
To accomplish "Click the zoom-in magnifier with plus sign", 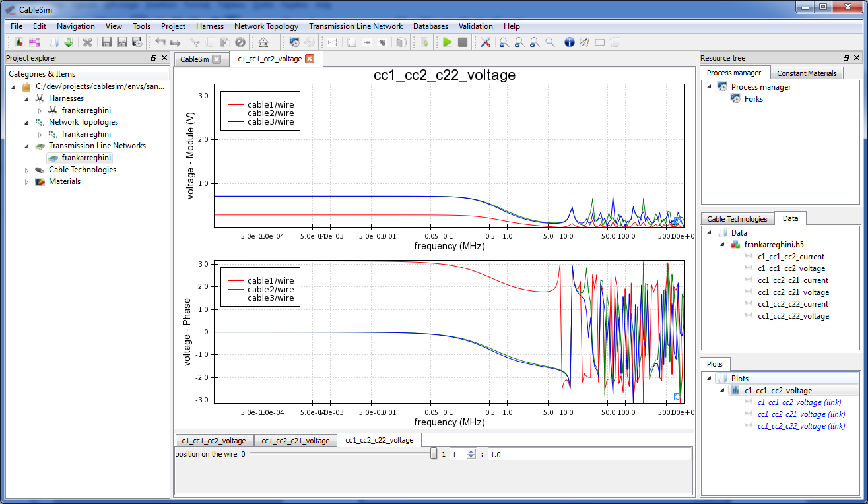I will click(x=519, y=42).
